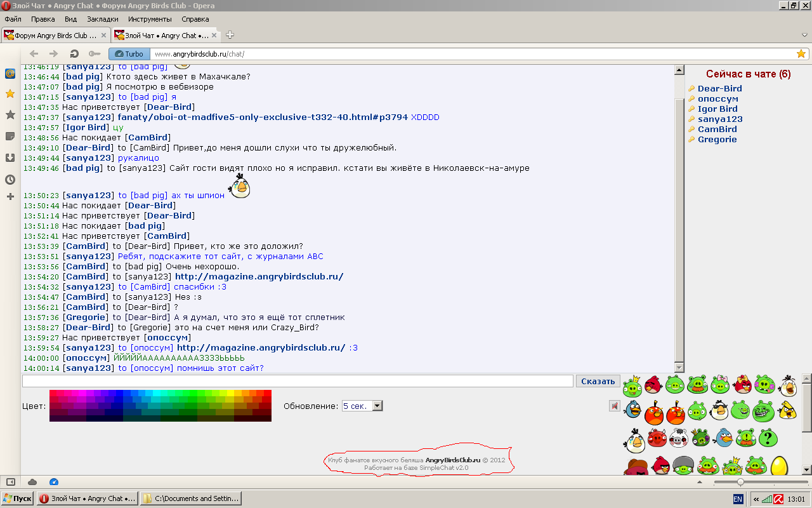Image resolution: width=812 pixels, height=508 pixels.
Task: Insert the trollface pig emoticon
Action: pyautogui.click(x=763, y=411)
